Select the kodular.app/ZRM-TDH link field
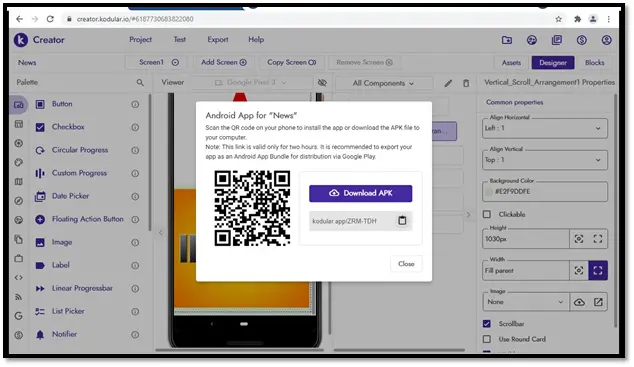The image size is (634, 367). click(360, 221)
